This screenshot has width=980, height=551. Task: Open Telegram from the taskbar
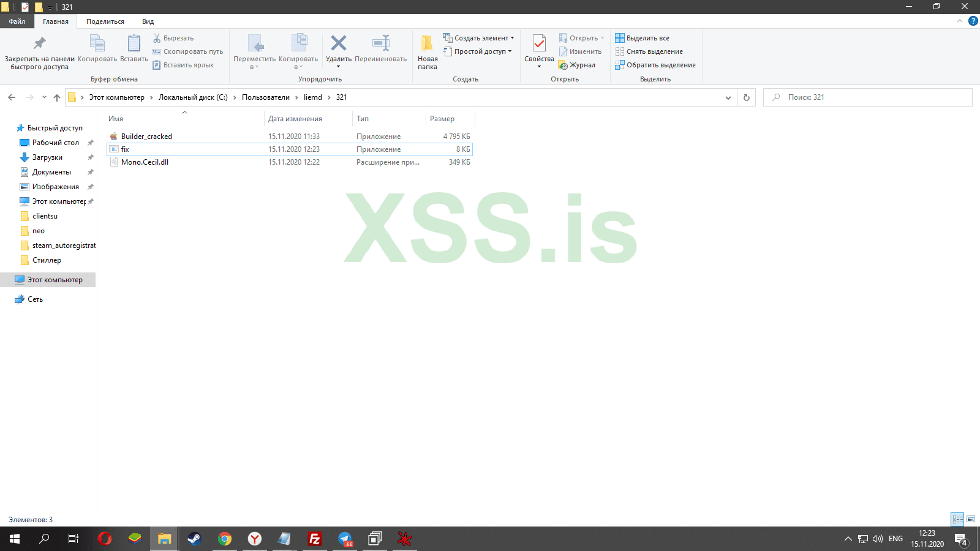(x=345, y=539)
